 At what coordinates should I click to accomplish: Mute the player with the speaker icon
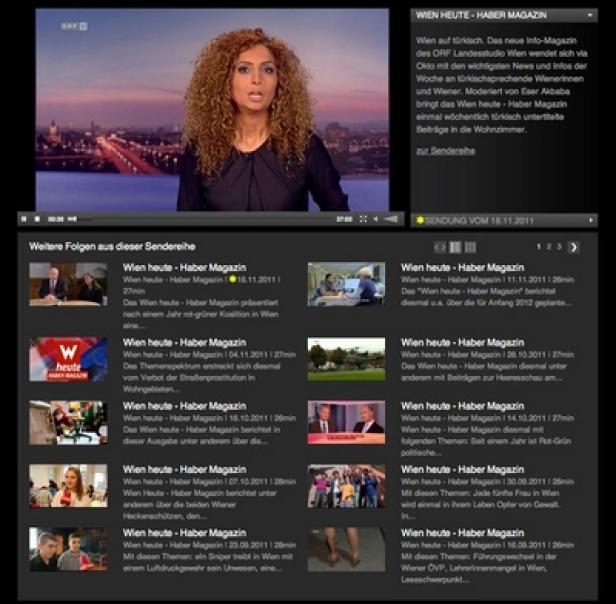coord(376,219)
